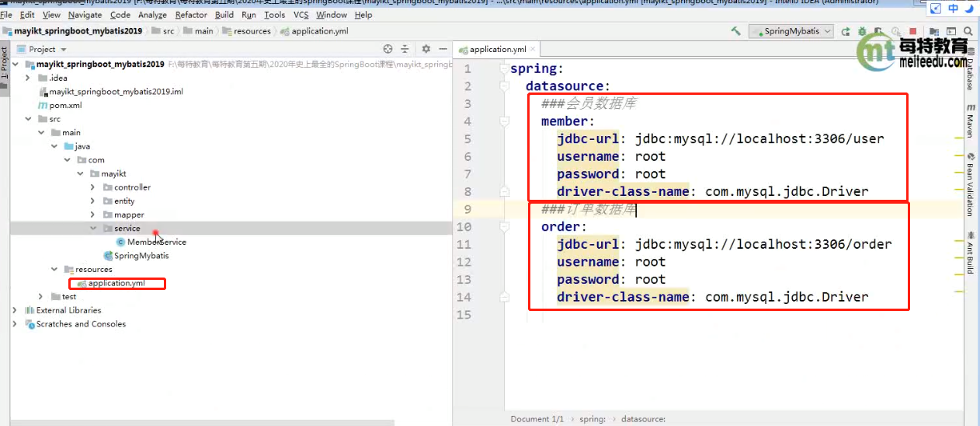Open the Edit menu
The height and width of the screenshot is (426, 980).
pos(27,15)
